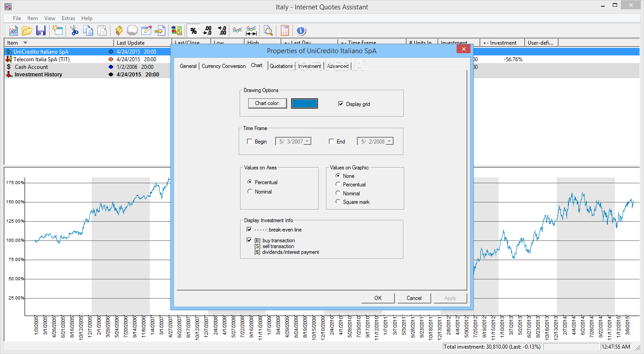
Task: Click the OK button
Action: (378, 298)
